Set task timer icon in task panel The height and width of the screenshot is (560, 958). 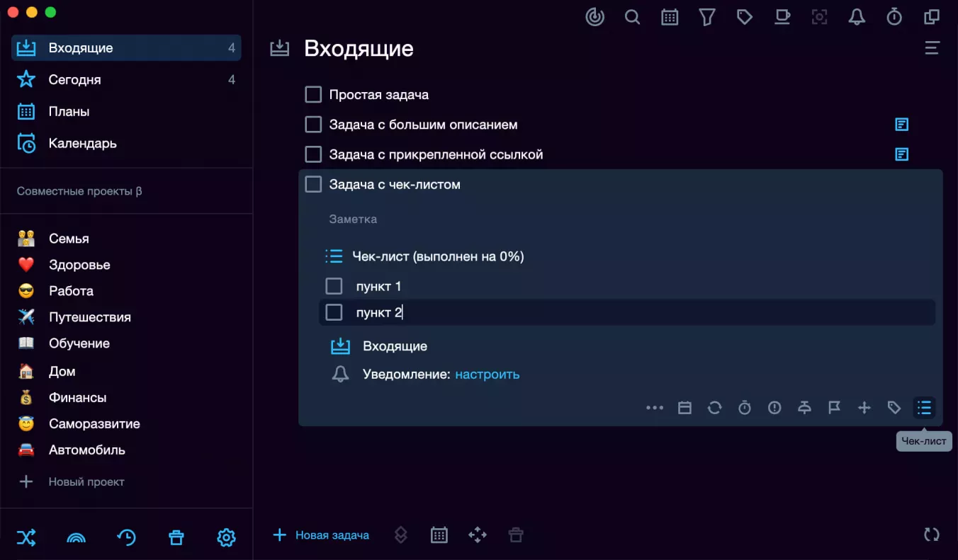pyautogui.click(x=745, y=408)
